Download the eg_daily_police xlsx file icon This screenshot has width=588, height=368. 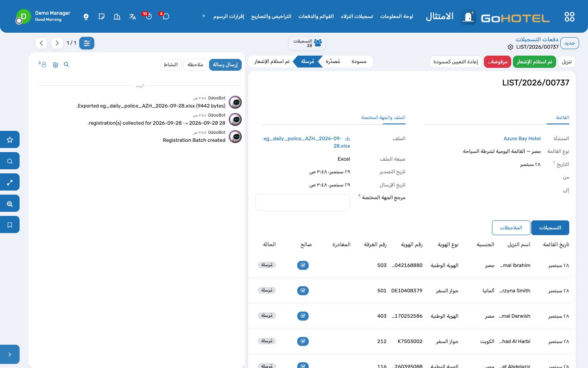click(347, 139)
